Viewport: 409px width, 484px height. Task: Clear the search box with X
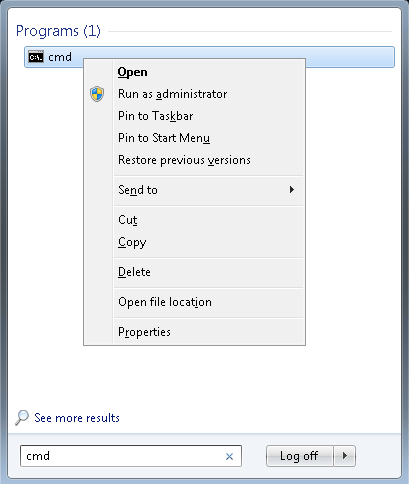pyautogui.click(x=229, y=456)
